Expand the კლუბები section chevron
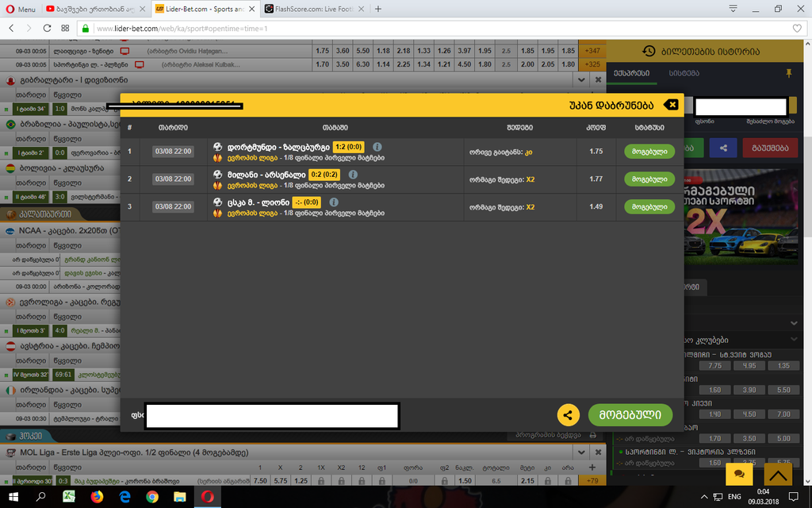The image size is (812, 508). 794,340
